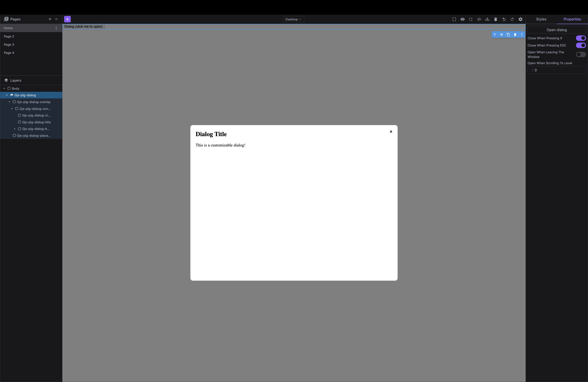Open editor settings with the gear icon
The image size is (588, 382).
pos(520,19)
